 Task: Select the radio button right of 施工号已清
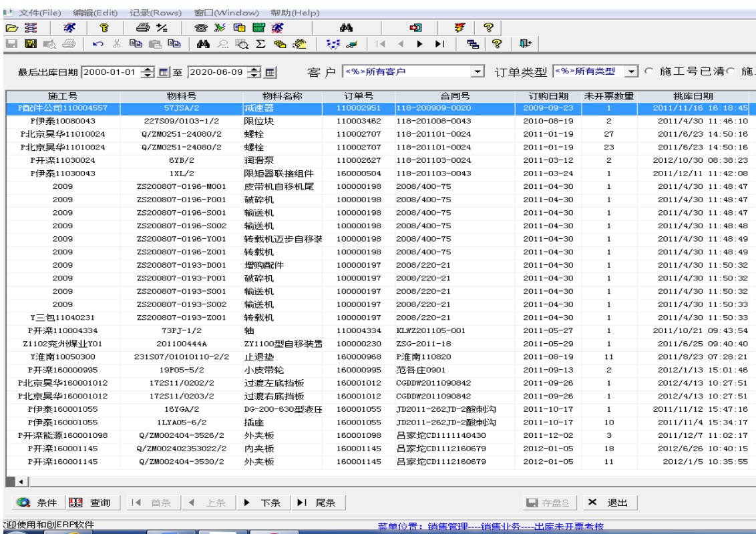[x=731, y=71]
